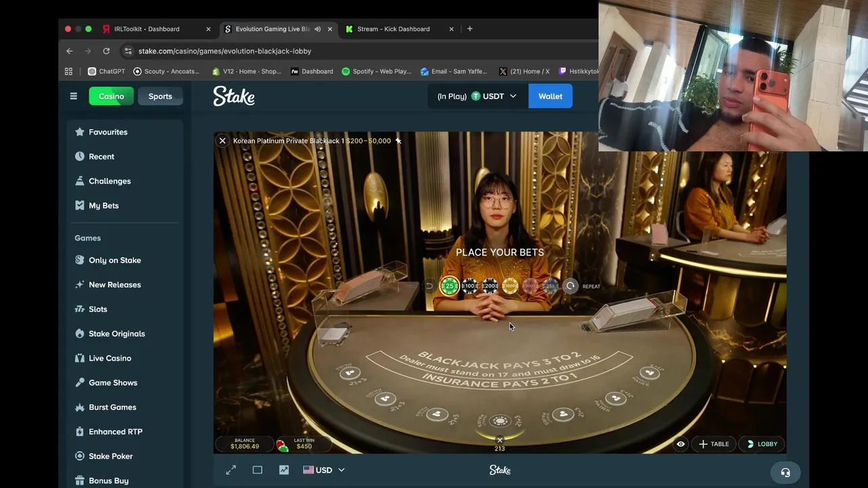Select the black 100 chip
Screen dimensions: 868x488
click(469, 286)
